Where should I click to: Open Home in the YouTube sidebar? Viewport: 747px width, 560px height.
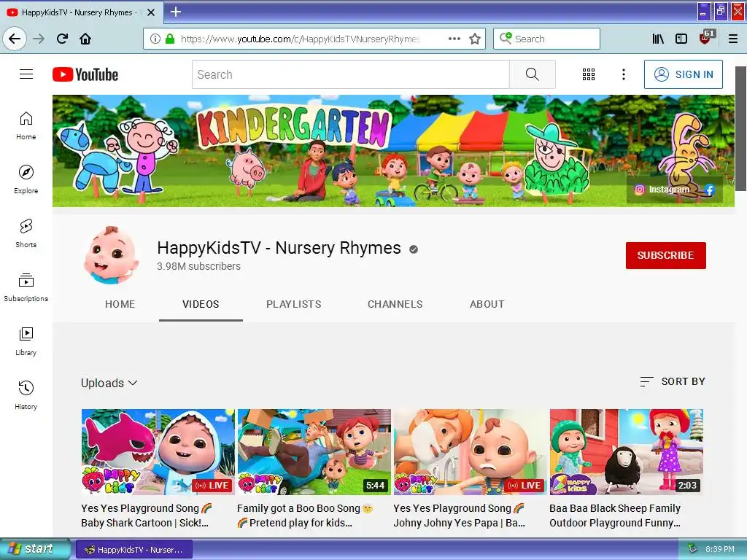[26, 125]
